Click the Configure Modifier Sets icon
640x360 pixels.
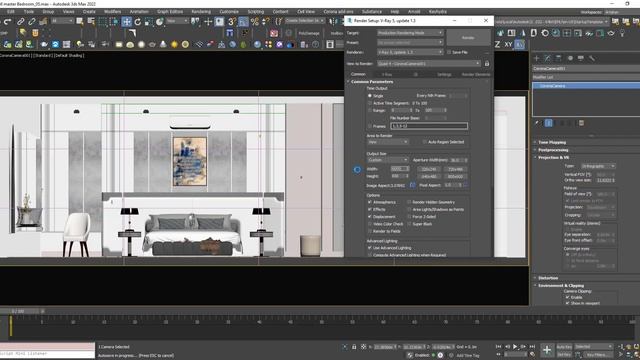[581, 123]
